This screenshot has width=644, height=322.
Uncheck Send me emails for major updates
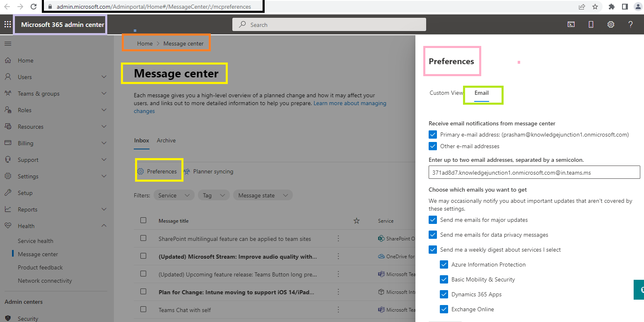(433, 220)
